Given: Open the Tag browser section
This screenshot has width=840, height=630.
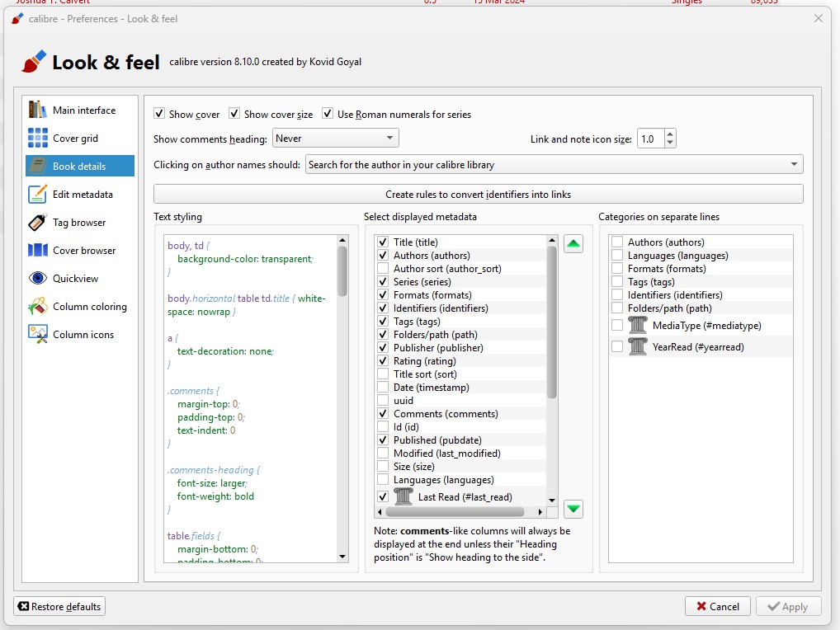Looking at the screenshot, I should 78,222.
